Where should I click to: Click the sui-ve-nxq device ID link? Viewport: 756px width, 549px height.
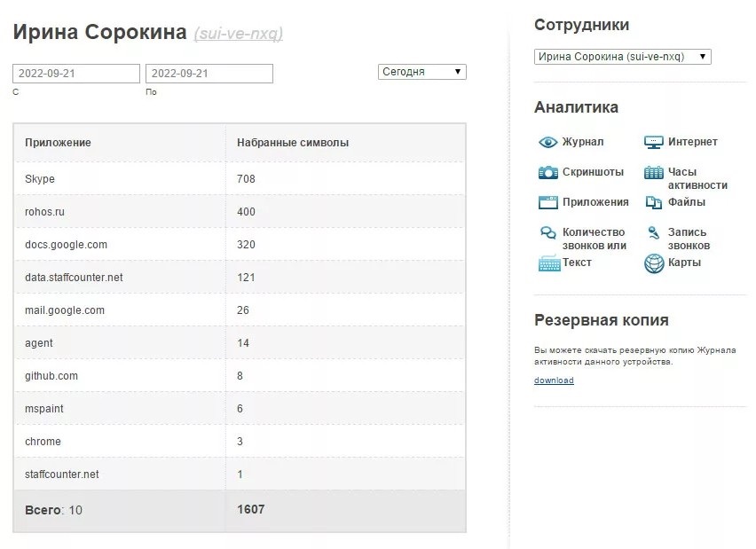(238, 34)
